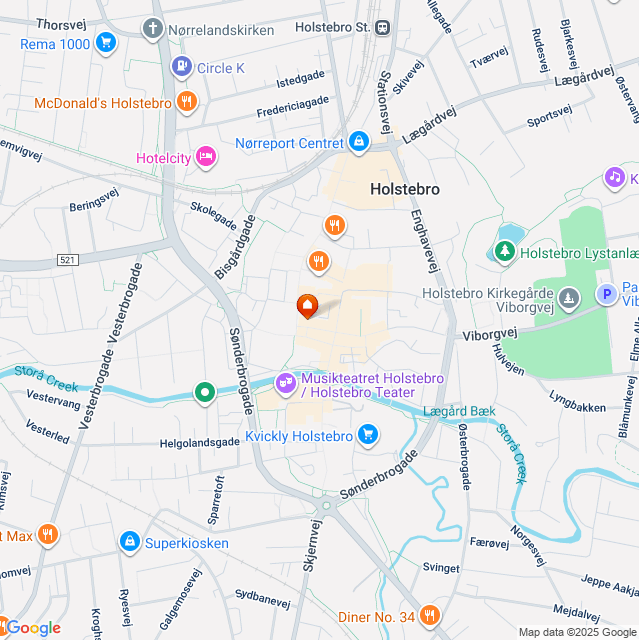Click the blue parking P icon
Screen dimensions: 639x640
pyautogui.click(x=607, y=293)
